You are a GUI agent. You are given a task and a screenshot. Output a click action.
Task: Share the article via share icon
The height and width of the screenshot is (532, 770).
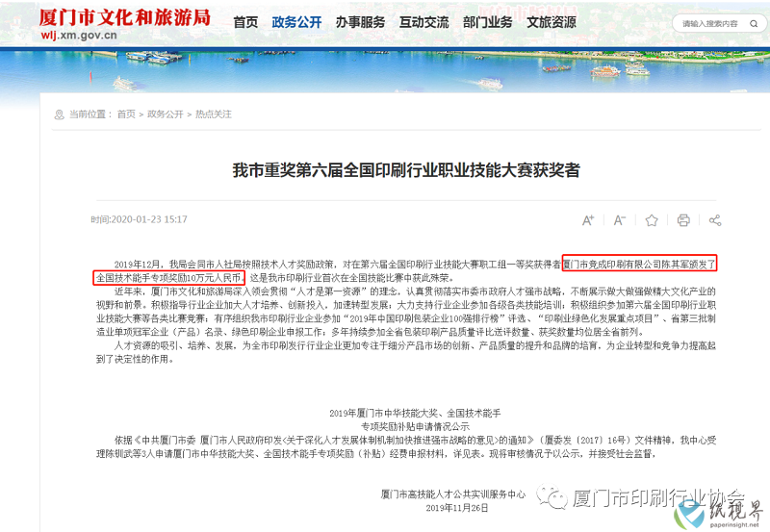click(715, 220)
